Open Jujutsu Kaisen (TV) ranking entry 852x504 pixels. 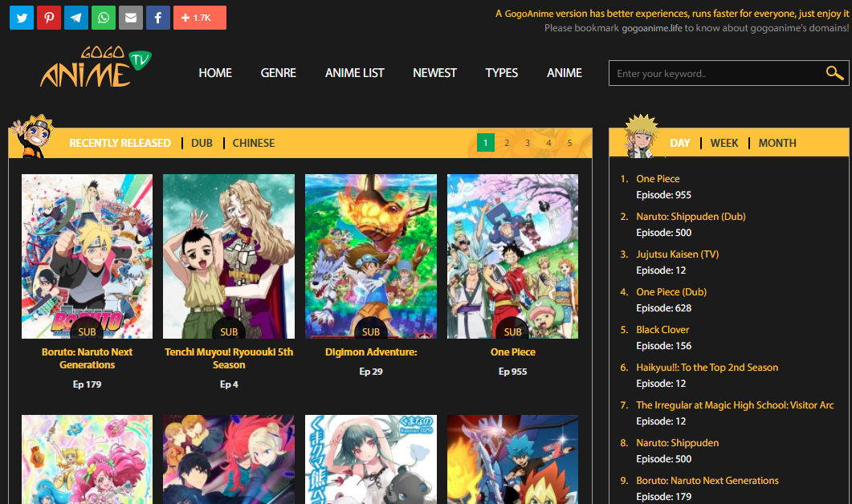(677, 254)
